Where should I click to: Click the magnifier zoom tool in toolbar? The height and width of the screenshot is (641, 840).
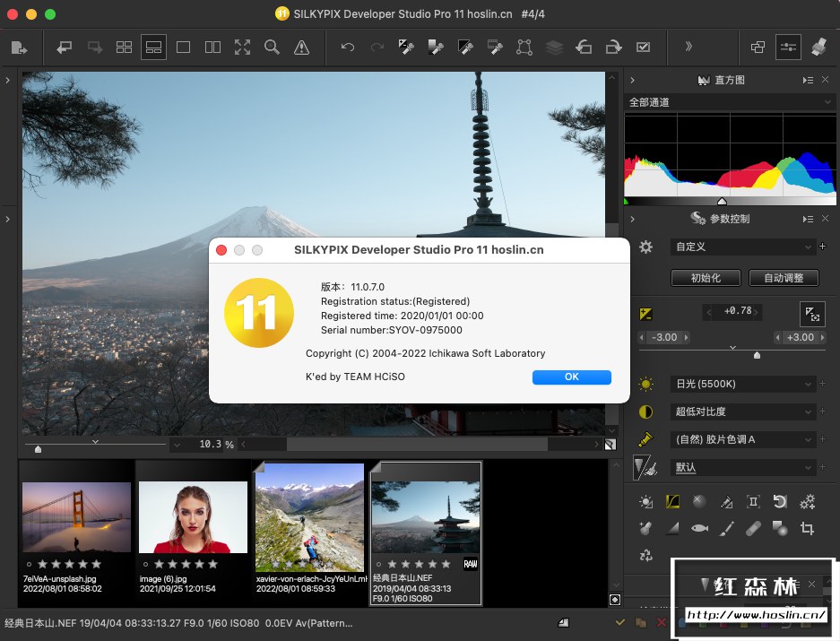pyautogui.click(x=272, y=48)
